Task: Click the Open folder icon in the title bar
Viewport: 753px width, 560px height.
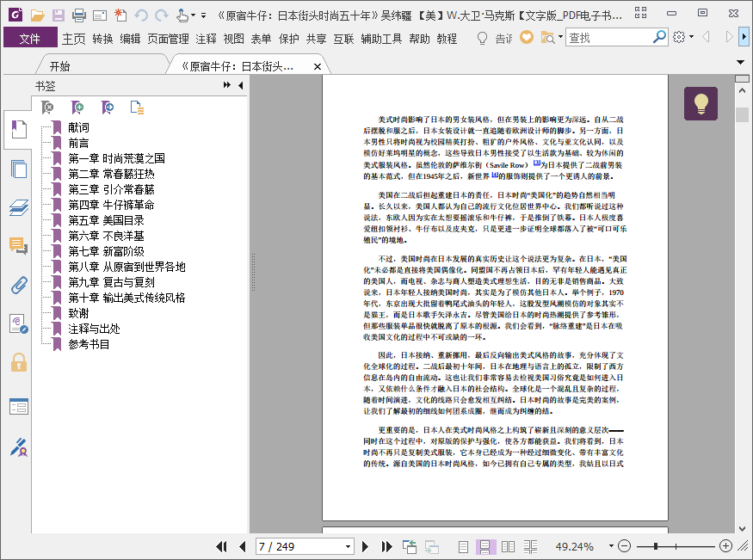Action: (x=38, y=15)
